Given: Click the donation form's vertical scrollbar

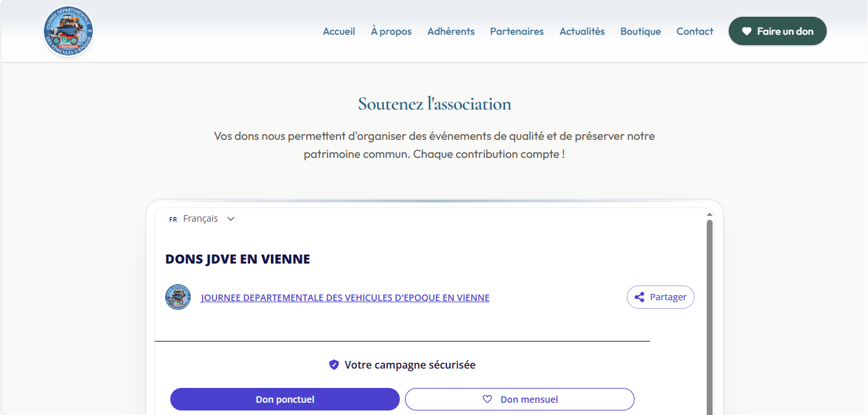Looking at the screenshot, I should 709,316.
